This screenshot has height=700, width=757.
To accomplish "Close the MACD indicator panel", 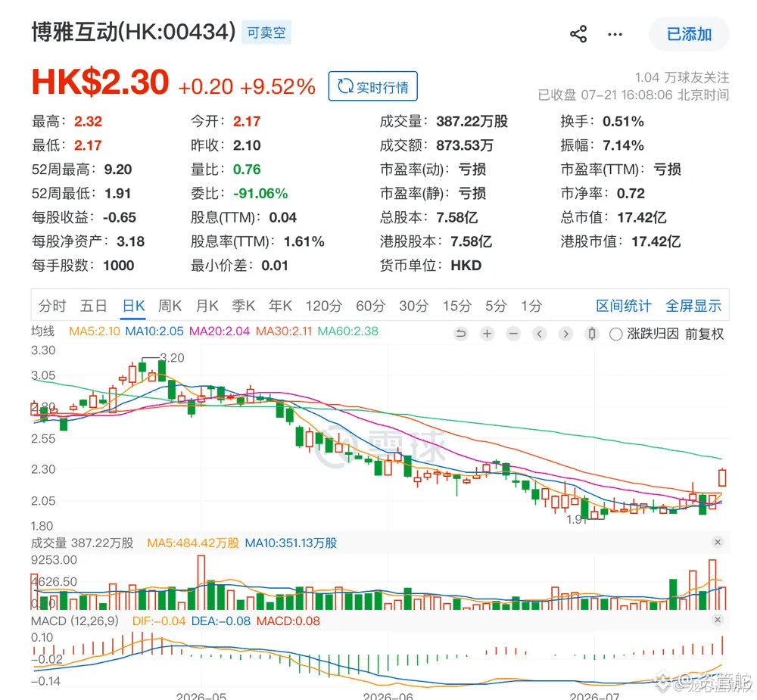I will tap(718, 620).
